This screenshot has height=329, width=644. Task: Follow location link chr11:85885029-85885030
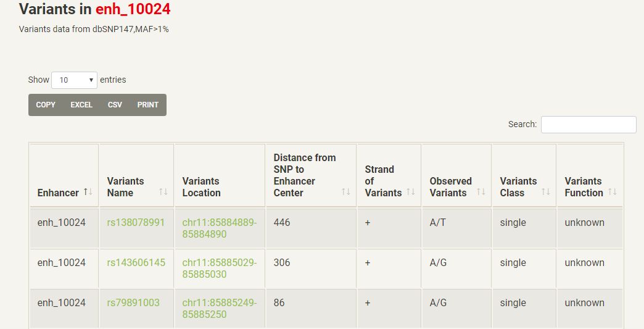pos(219,269)
